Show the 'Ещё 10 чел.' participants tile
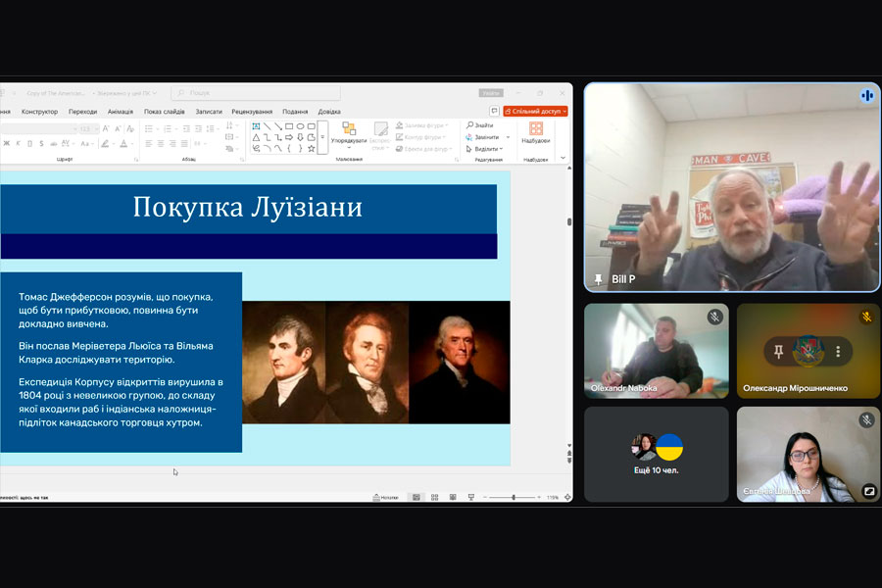The height and width of the screenshot is (588, 882). click(x=656, y=454)
